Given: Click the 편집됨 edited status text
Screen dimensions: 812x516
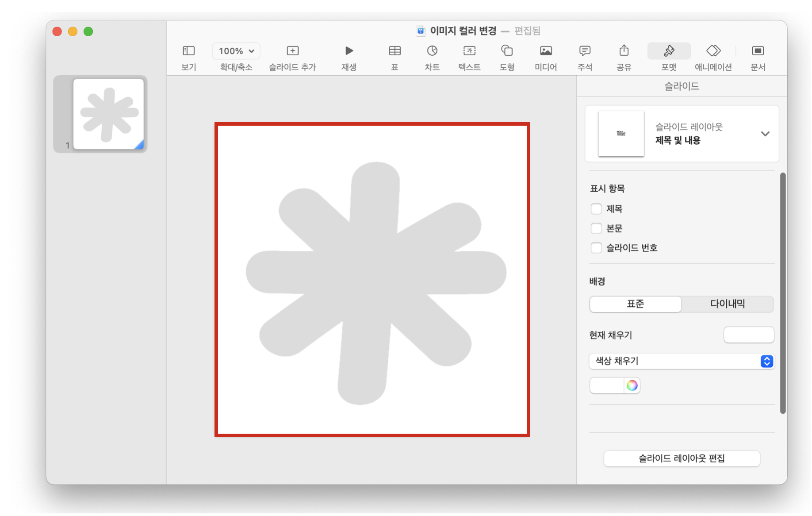Looking at the screenshot, I should tap(527, 31).
